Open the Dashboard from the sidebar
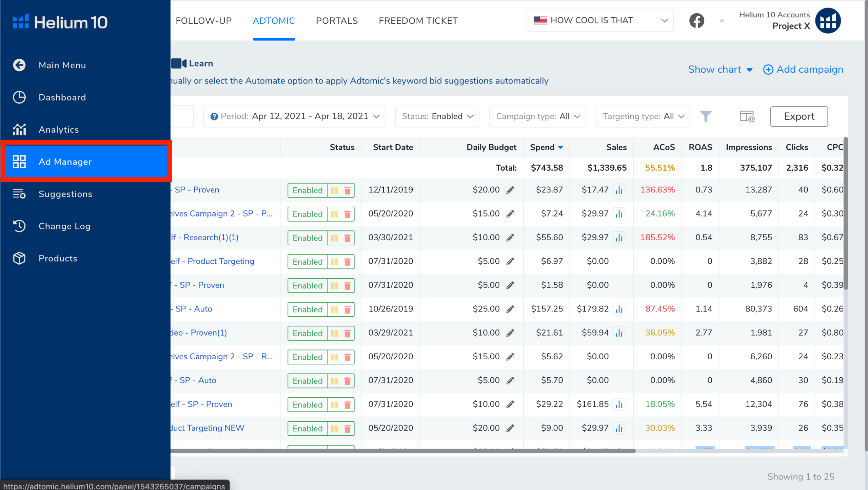The height and width of the screenshot is (490, 868). click(62, 97)
